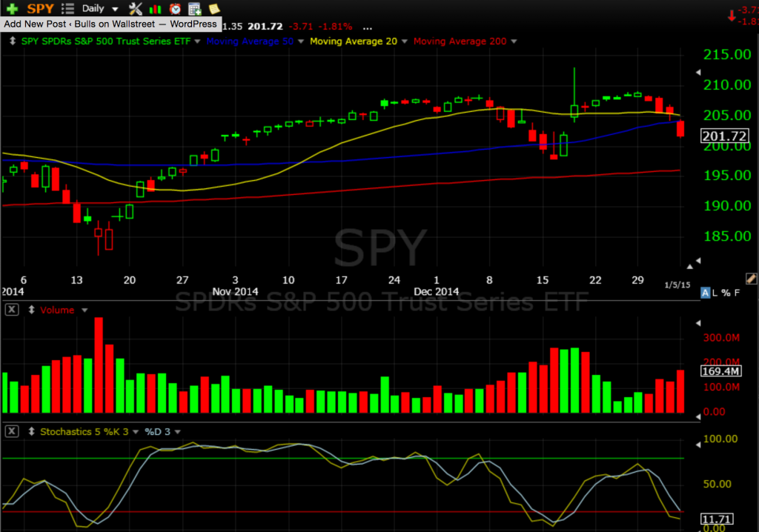Open Stochastics %K 3 dropdown arrow
759x532 pixels.
pyautogui.click(x=136, y=432)
